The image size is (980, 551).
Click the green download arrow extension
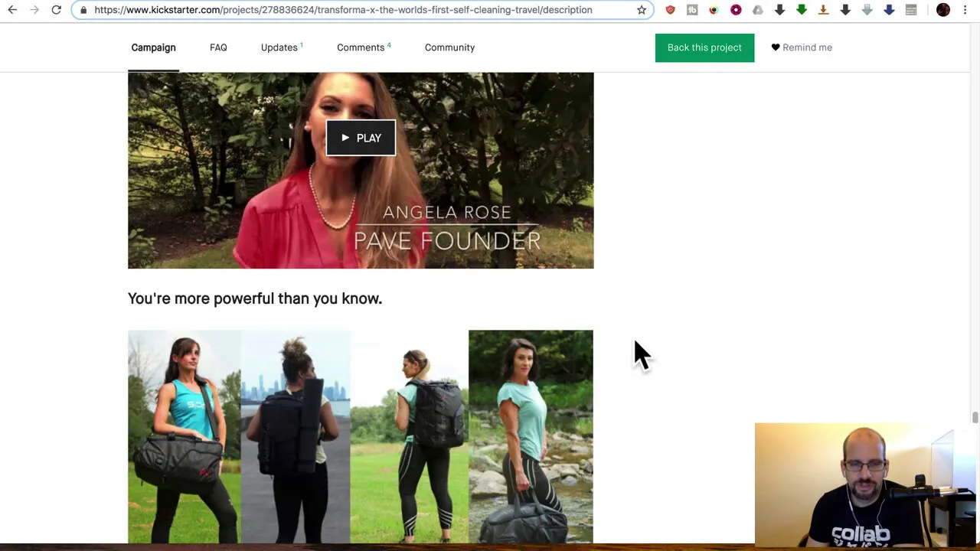(802, 10)
